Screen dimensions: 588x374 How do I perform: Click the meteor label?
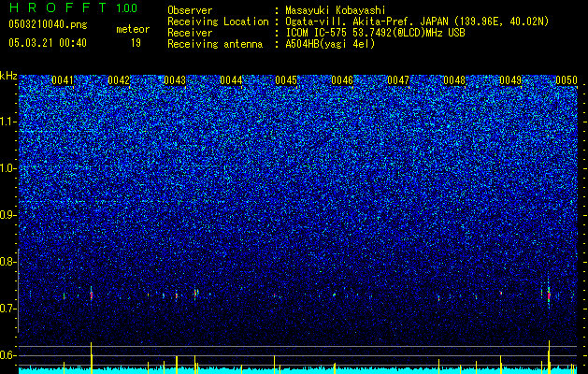coord(133,29)
